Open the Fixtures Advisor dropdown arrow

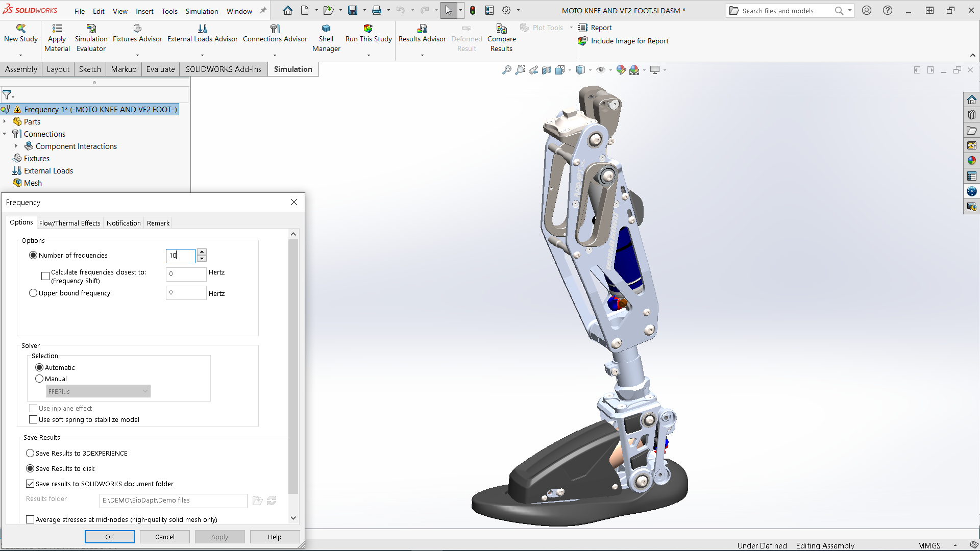(137, 55)
